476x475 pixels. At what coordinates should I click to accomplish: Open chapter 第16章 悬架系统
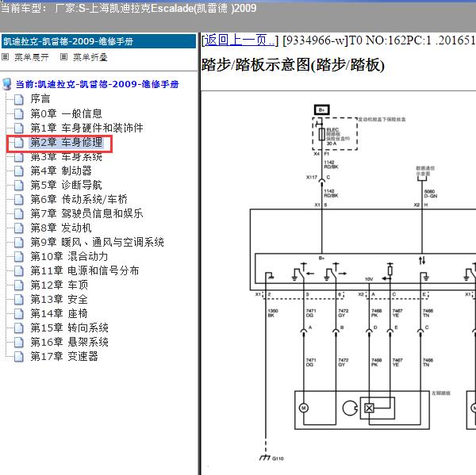tap(69, 342)
